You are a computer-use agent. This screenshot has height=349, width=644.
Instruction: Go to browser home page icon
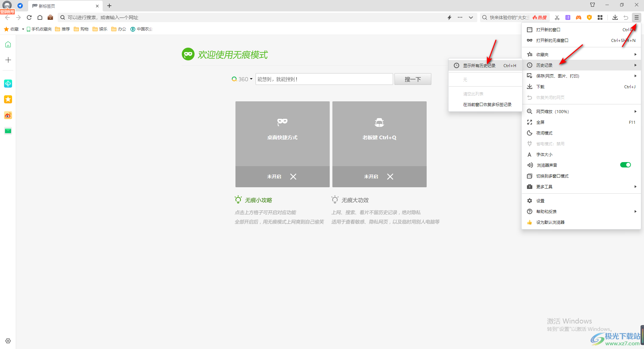point(40,17)
